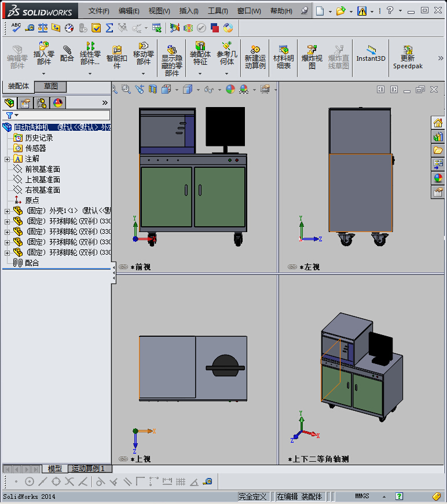
Task: Expand the 注解 annotations tree node
Action: click(7, 159)
